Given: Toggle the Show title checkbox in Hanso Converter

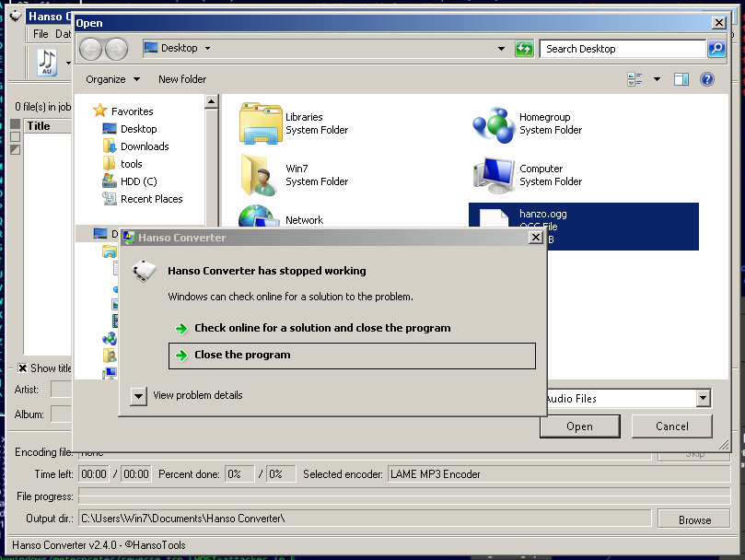Looking at the screenshot, I should pos(22,367).
